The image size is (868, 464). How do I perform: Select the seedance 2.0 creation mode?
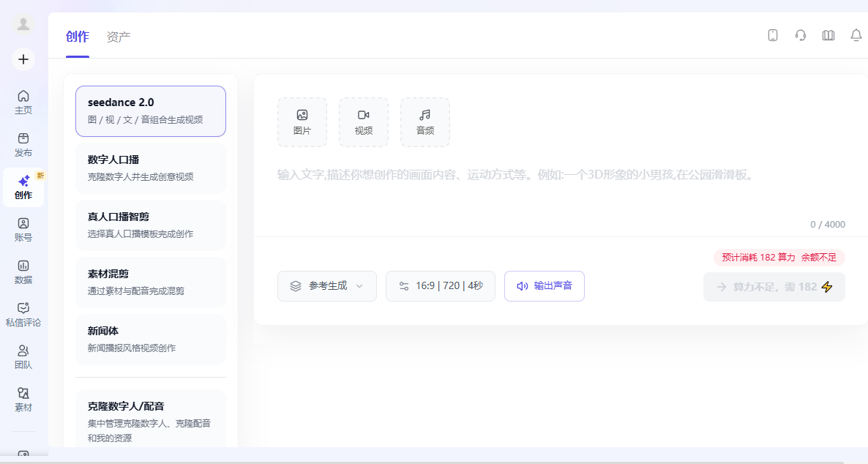pos(151,111)
